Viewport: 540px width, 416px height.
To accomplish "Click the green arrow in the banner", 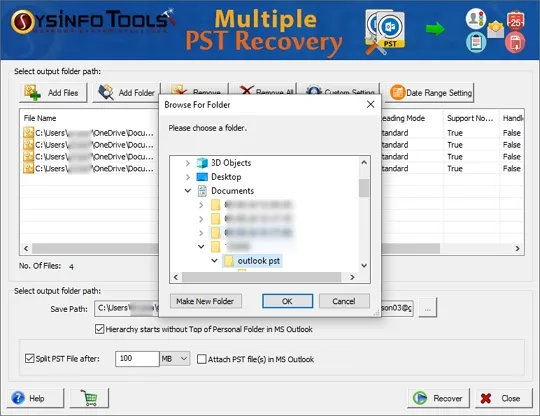I will point(435,29).
